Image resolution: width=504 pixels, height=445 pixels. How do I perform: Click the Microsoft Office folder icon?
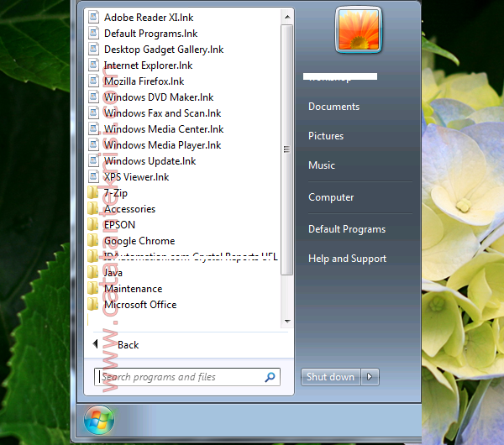tap(93, 304)
